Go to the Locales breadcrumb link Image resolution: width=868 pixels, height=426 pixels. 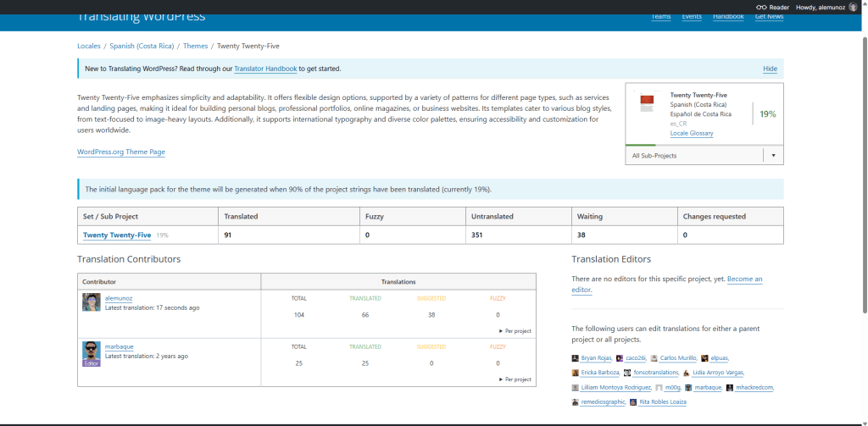point(89,46)
